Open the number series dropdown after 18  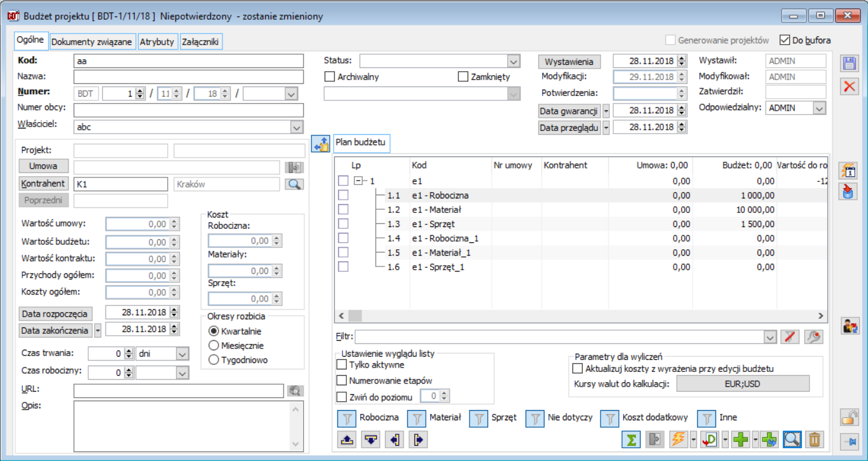click(x=291, y=93)
